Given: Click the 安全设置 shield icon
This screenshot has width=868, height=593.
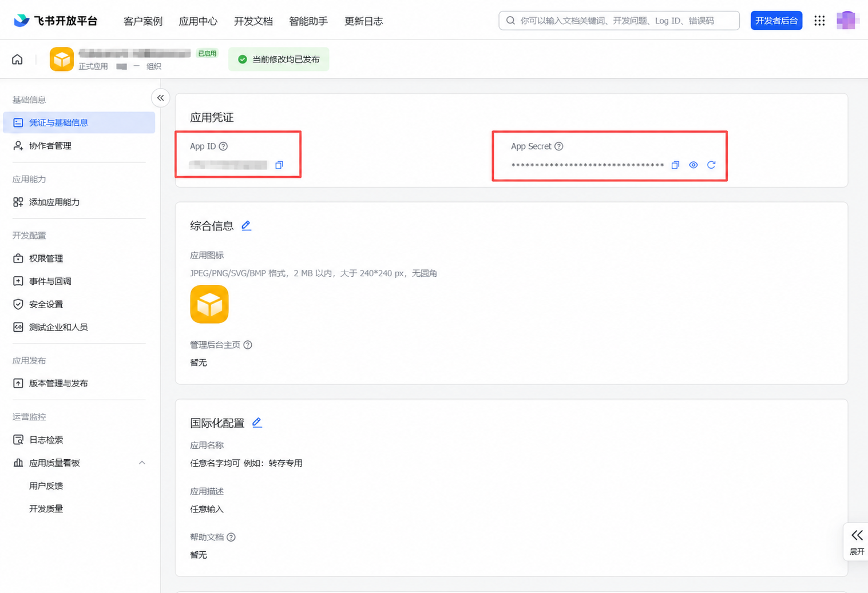Looking at the screenshot, I should [18, 304].
